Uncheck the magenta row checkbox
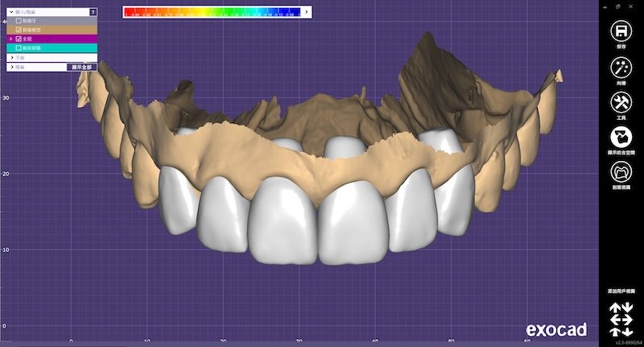Image resolution: width=644 pixels, height=347 pixels. click(x=19, y=39)
